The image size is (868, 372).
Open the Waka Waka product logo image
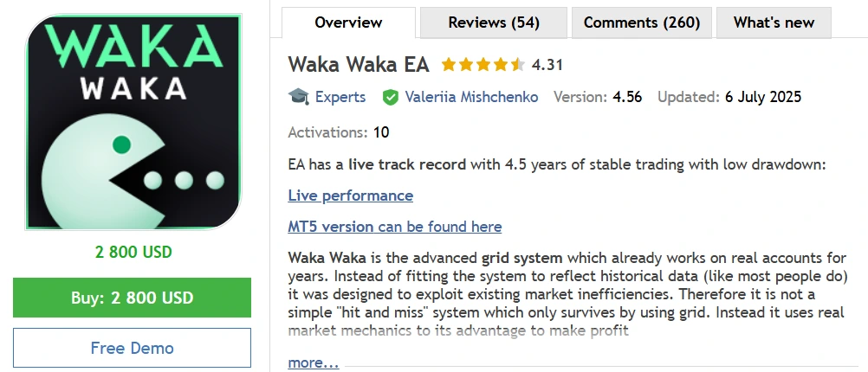coord(133,123)
